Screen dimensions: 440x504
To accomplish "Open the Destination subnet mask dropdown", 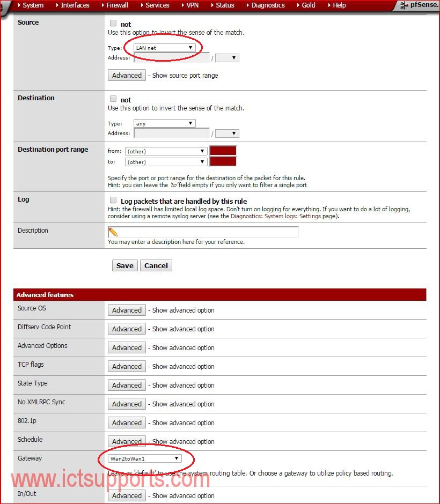I will pos(227,134).
